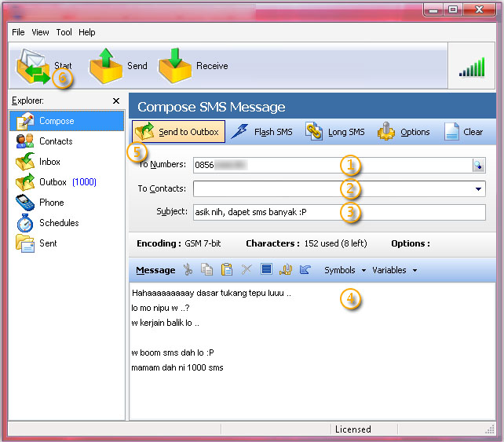Select Compose in the Explorer list
Viewport: 504px width, 442px height.
[x=67, y=121]
